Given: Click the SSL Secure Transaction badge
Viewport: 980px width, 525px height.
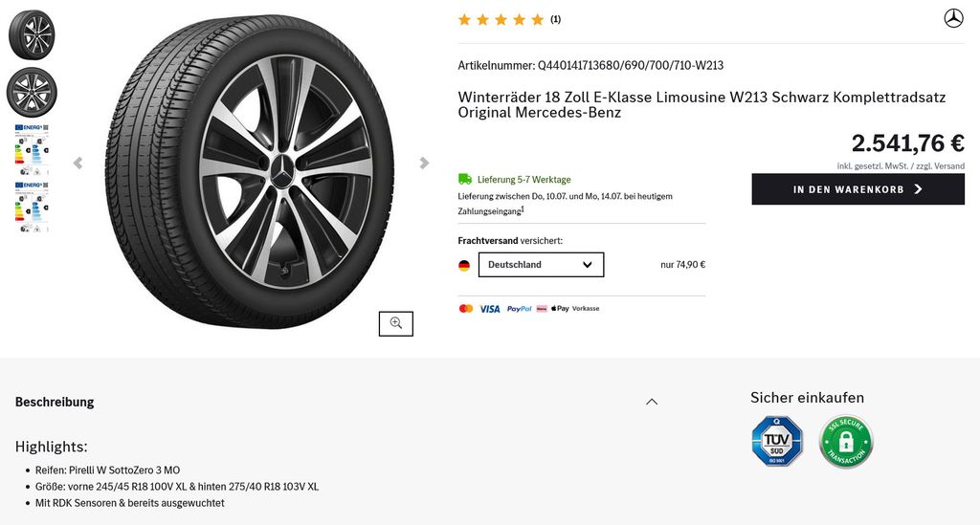Looking at the screenshot, I should tap(846, 441).
